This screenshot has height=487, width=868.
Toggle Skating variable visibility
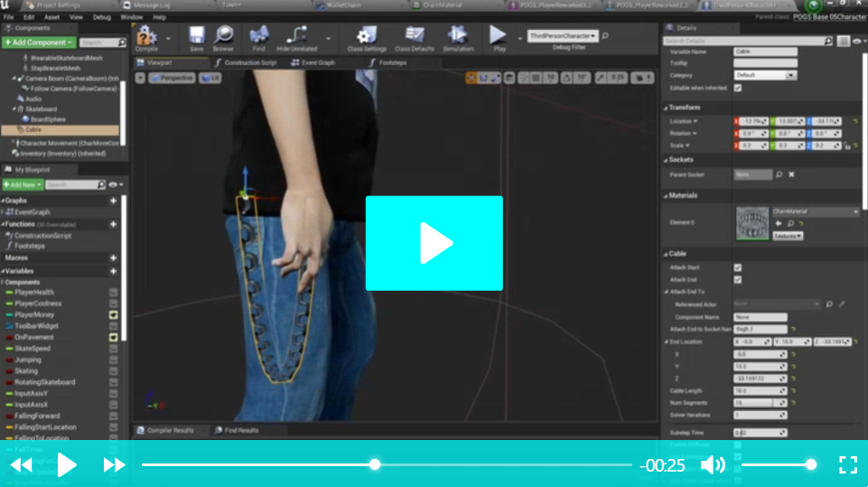113,371
